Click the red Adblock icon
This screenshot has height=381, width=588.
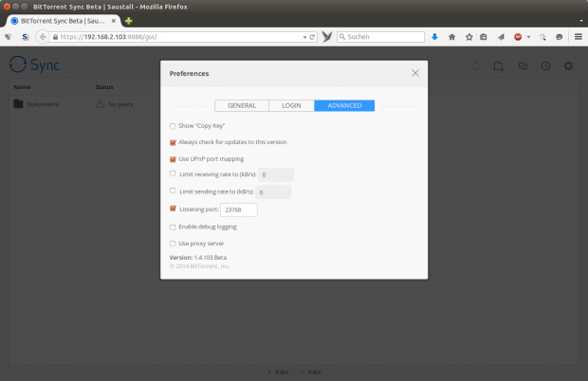pos(518,37)
